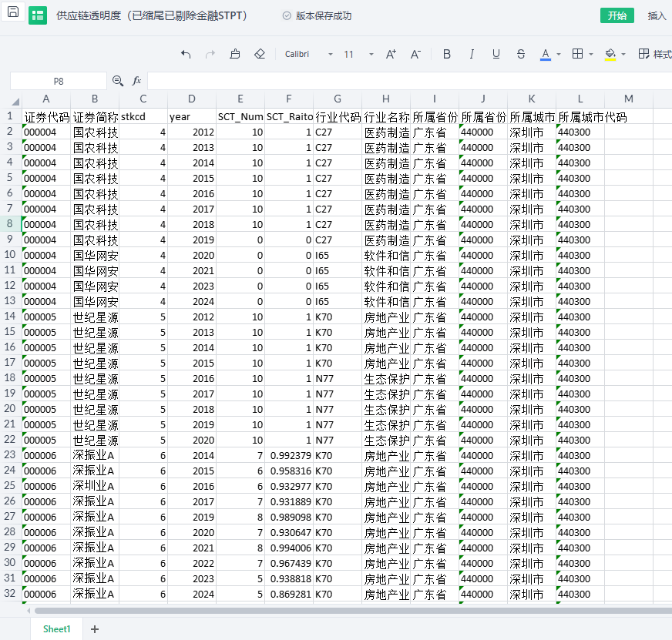Screen dimensions: 672x640
Task: Click cell 软件和信 in row 11
Action: [x=386, y=271]
